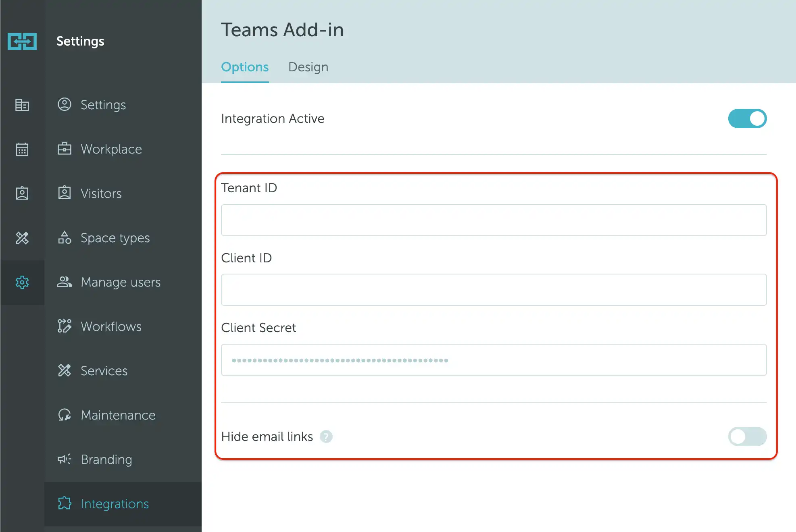
Task: Click the Space types shapes icon
Action: [x=65, y=237]
